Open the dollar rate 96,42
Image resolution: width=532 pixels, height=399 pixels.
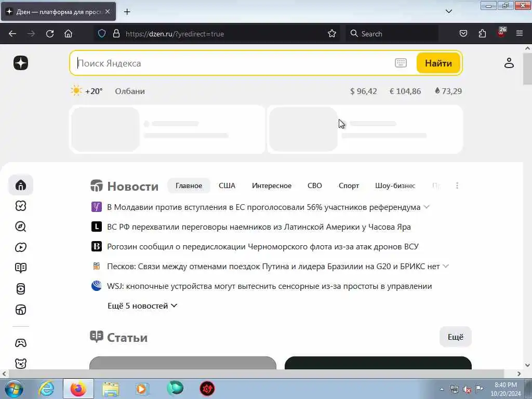pos(363,91)
